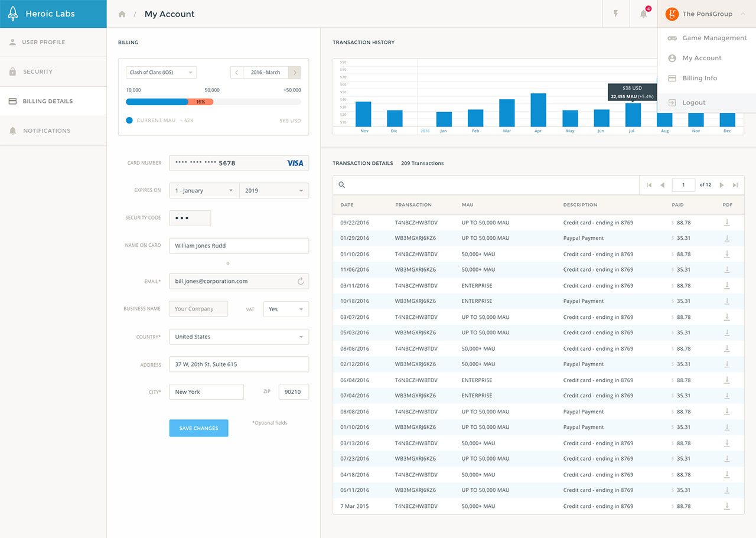Screen dimensions: 756x538
Task: Click the search icon in transaction details
Action: click(342, 185)
